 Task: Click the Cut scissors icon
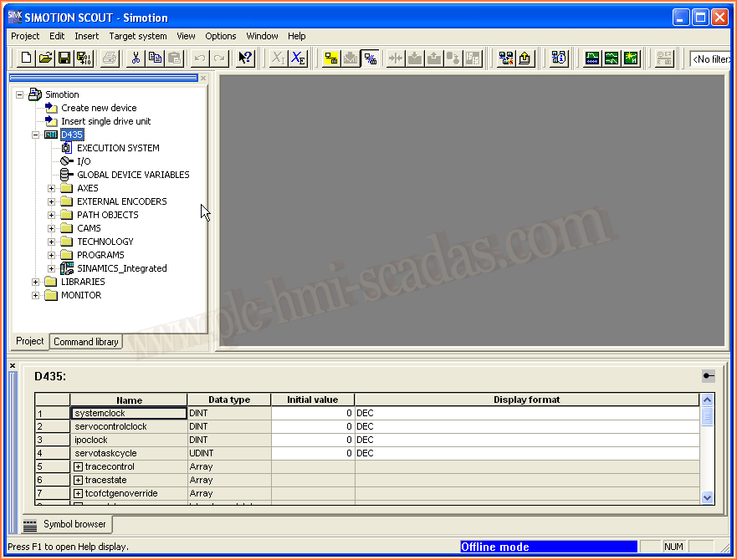tap(136, 59)
